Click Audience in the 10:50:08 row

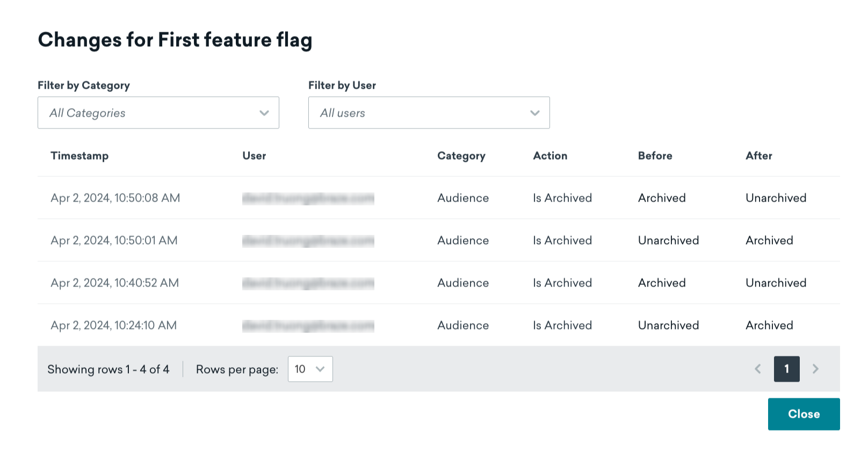[x=463, y=198]
